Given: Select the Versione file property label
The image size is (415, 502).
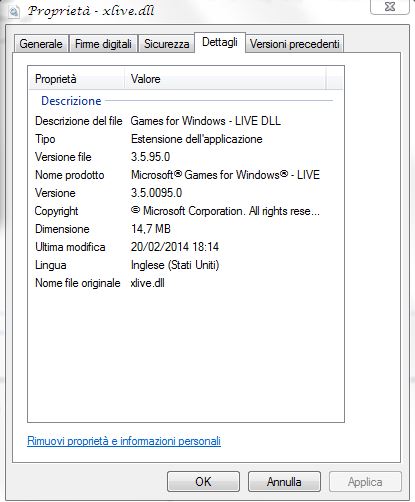Looking at the screenshot, I should (x=63, y=157).
